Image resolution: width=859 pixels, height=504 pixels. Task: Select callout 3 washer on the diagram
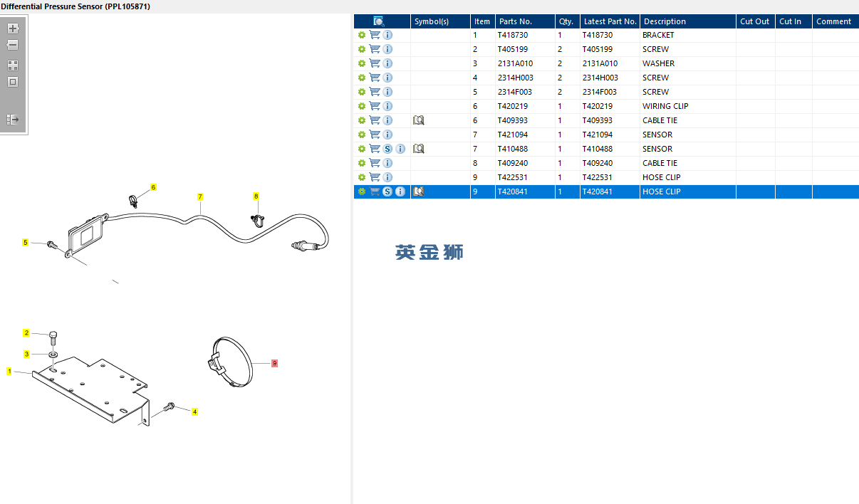26,354
